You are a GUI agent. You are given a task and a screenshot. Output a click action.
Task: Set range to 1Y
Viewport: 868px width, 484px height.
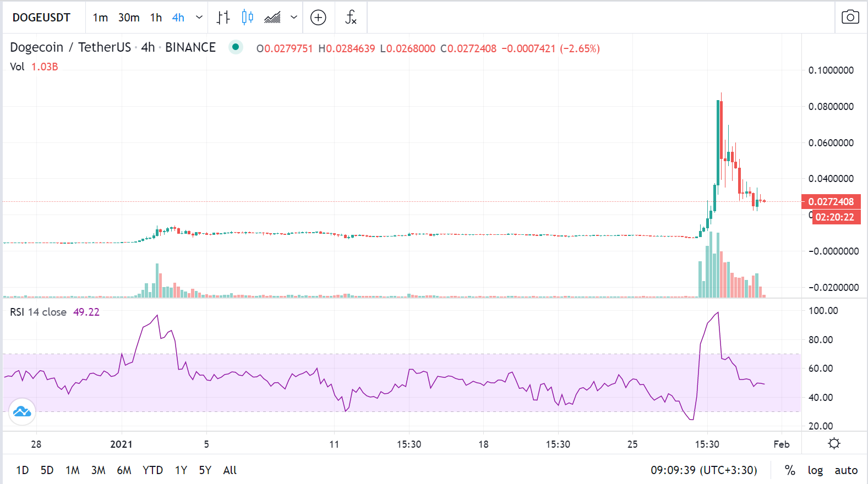coord(181,470)
